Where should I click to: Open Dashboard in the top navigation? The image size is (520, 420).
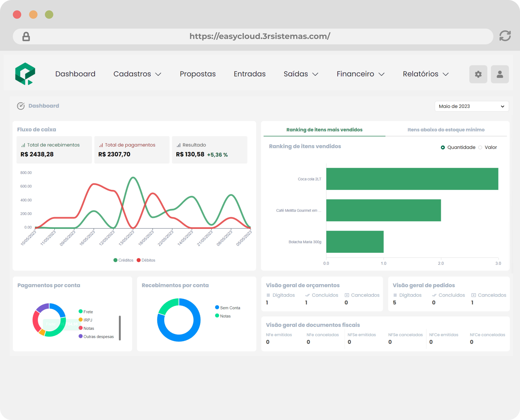(75, 74)
